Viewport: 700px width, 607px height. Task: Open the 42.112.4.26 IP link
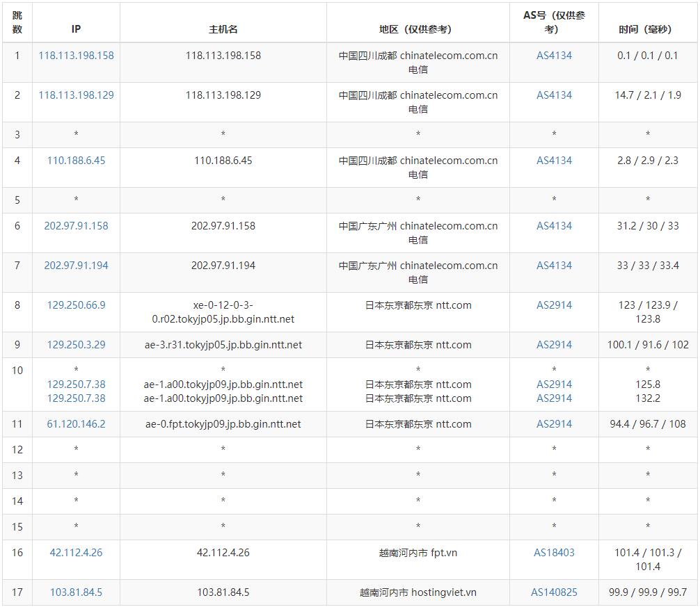[76, 553]
